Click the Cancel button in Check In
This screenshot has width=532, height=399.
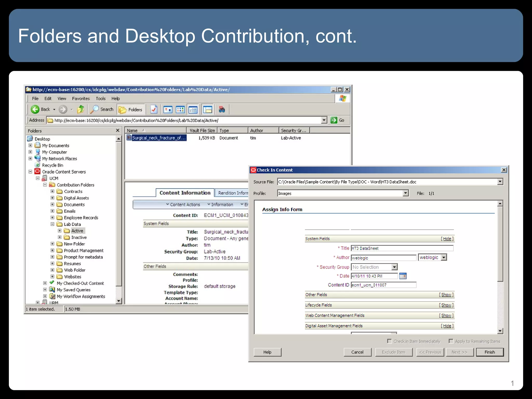pos(357,352)
